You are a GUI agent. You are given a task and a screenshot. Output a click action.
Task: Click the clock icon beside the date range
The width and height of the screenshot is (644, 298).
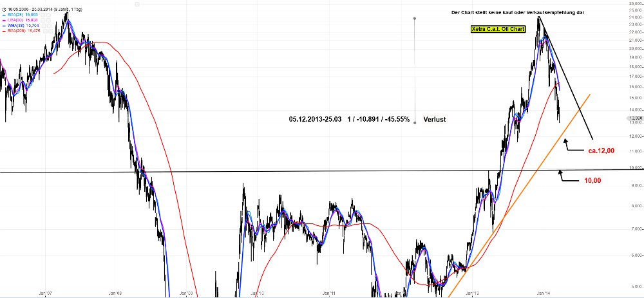pos(4,9)
